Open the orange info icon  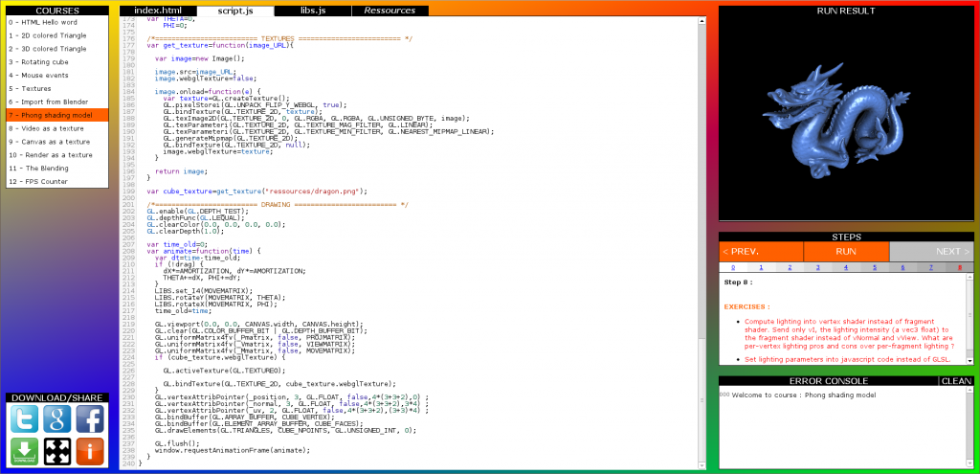(x=90, y=451)
